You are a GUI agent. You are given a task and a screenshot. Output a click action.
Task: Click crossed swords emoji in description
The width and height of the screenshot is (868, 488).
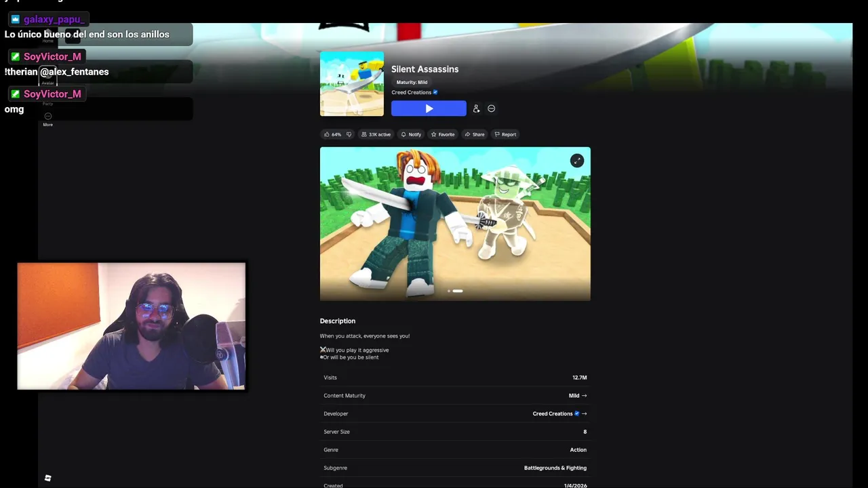click(323, 350)
